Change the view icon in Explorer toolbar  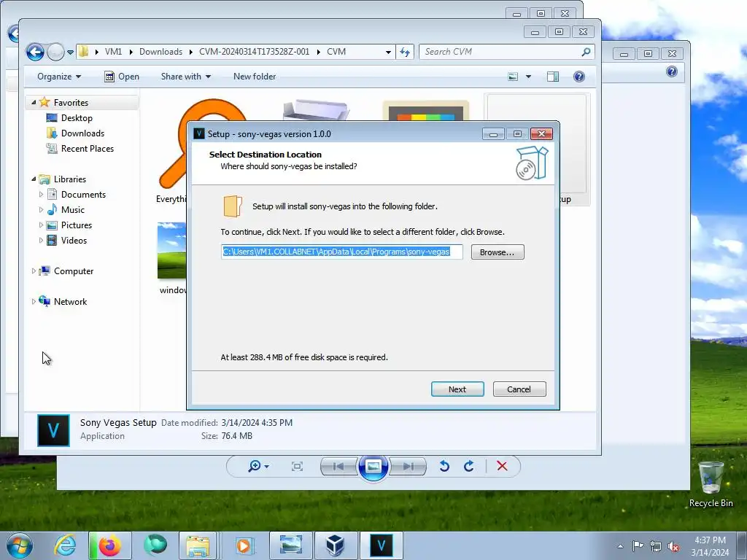tap(513, 76)
